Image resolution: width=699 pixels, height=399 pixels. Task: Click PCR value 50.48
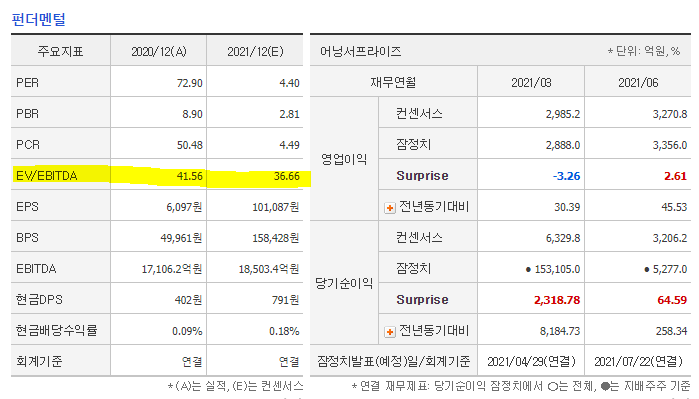tap(189, 145)
